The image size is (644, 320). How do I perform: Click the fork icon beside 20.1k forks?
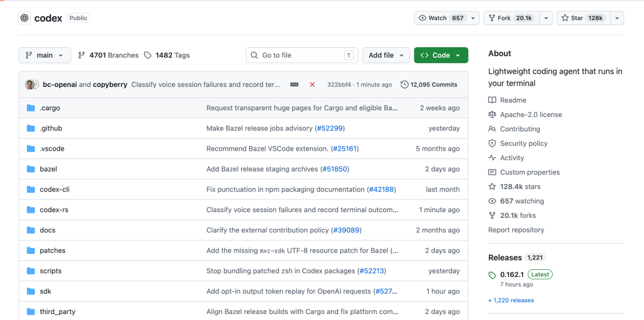[x=492, y=215]
